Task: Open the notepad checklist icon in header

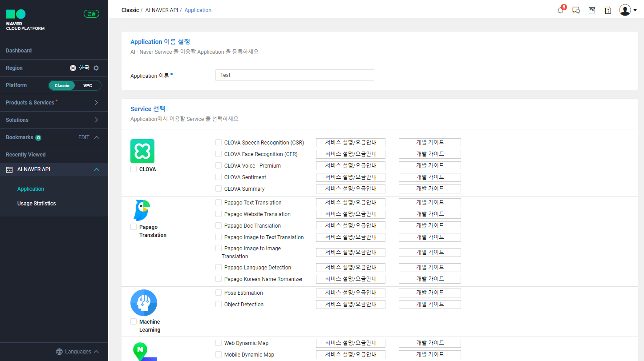Action: click(x=592, y=10)
